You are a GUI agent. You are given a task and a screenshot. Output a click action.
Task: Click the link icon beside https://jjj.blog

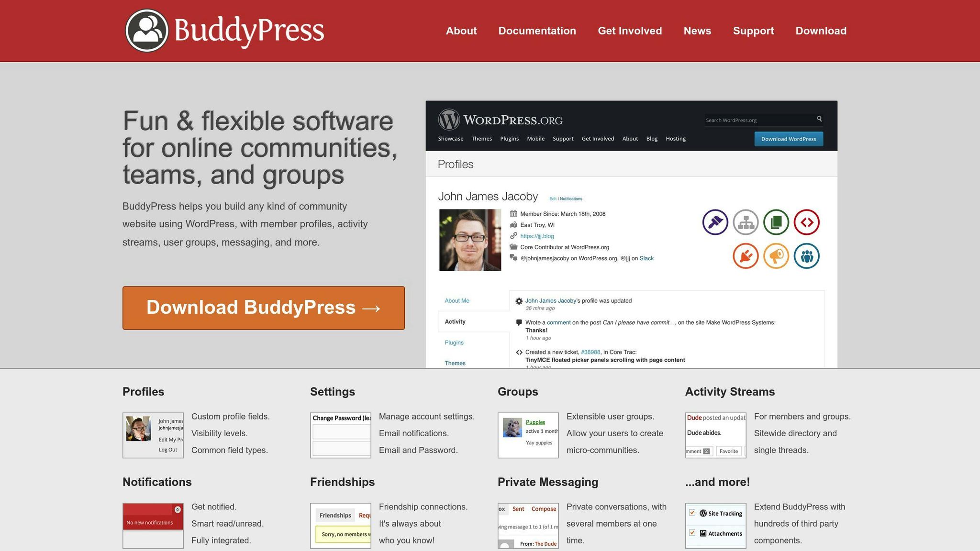[513, 236]
